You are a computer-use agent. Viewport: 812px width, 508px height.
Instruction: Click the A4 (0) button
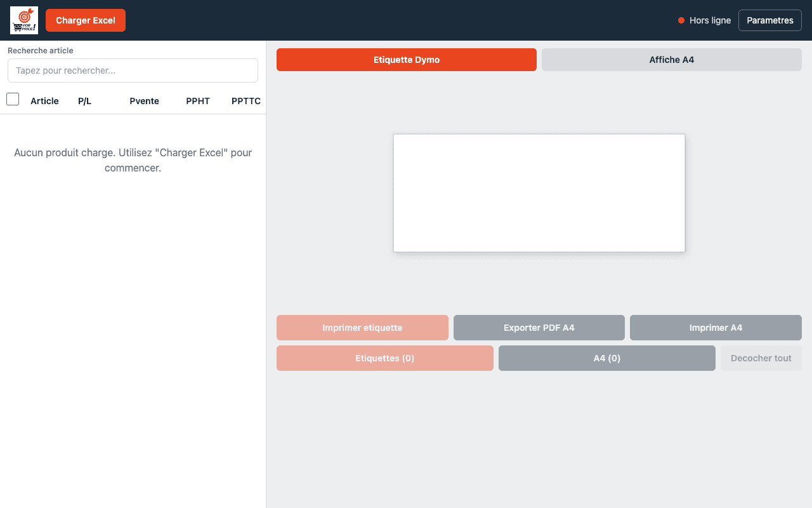(607, 358)
